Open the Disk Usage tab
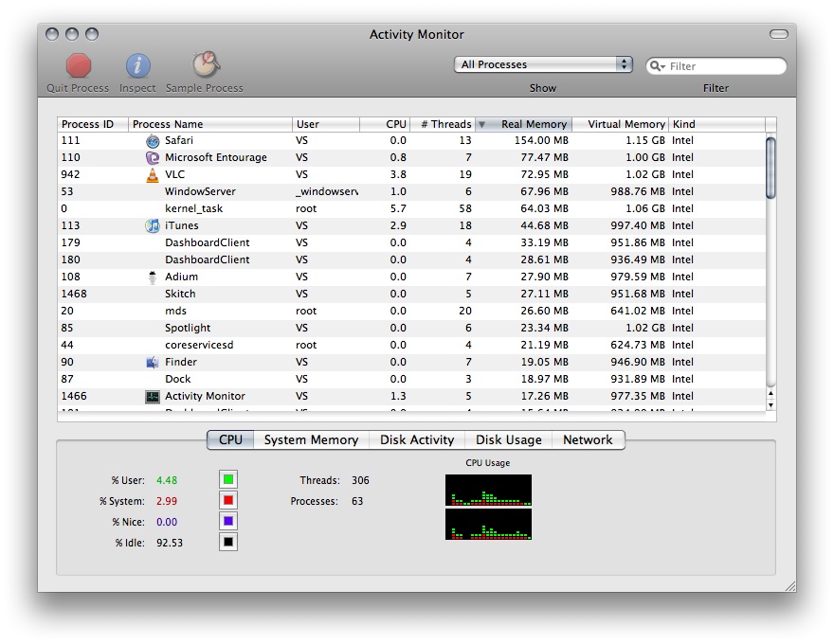The width and height of the screenshot is (834, 644). click(509, 440)
